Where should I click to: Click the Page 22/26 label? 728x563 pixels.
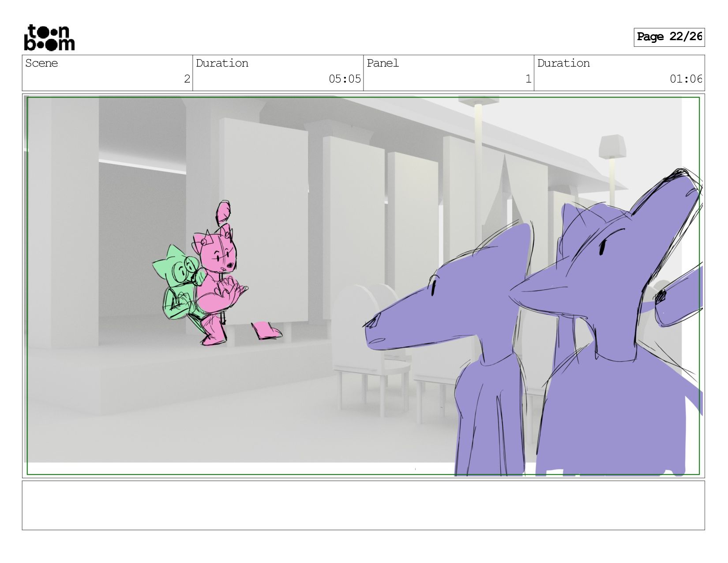click(669, 37)
